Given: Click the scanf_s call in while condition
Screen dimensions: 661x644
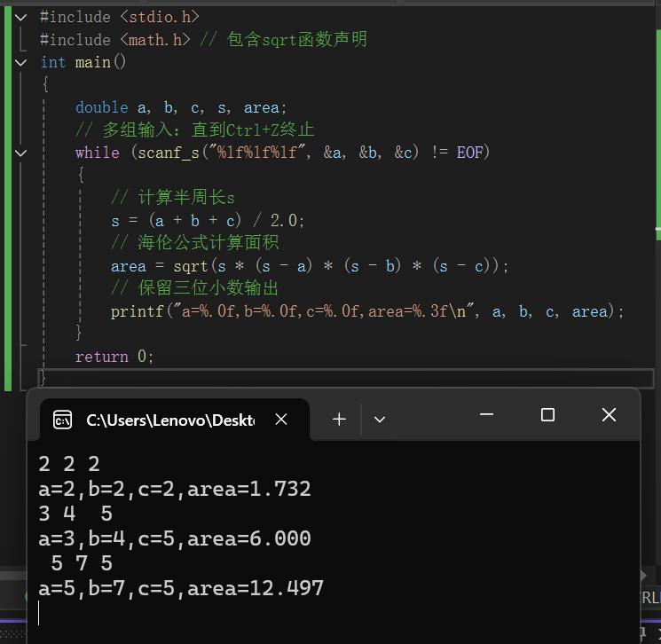Looking at the screenshot, I should [x=279, y=153].
